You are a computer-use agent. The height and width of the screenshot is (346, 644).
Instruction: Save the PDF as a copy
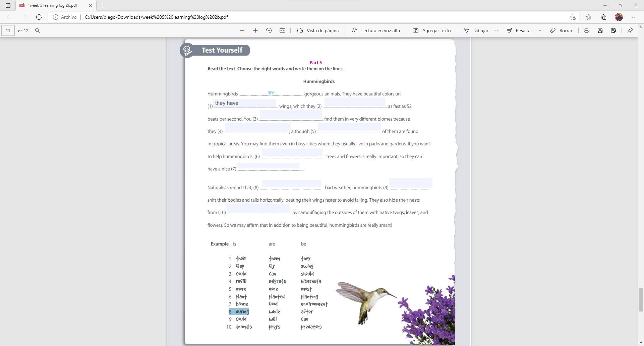pos(613,30)
